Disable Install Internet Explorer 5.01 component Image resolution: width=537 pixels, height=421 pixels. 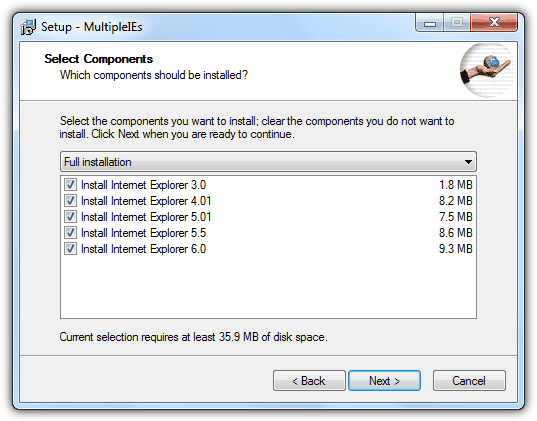[x=71, y=217]
